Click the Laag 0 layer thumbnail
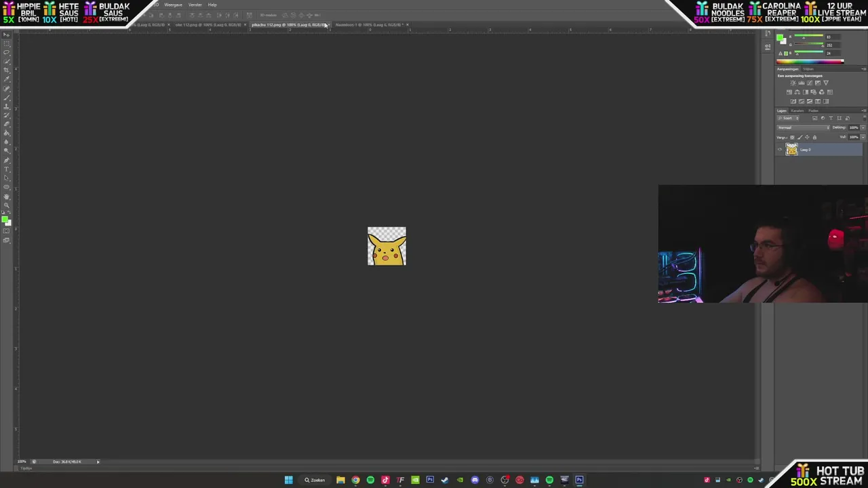The height and width of the screenshot is (488, 868). tap(791, 149)
